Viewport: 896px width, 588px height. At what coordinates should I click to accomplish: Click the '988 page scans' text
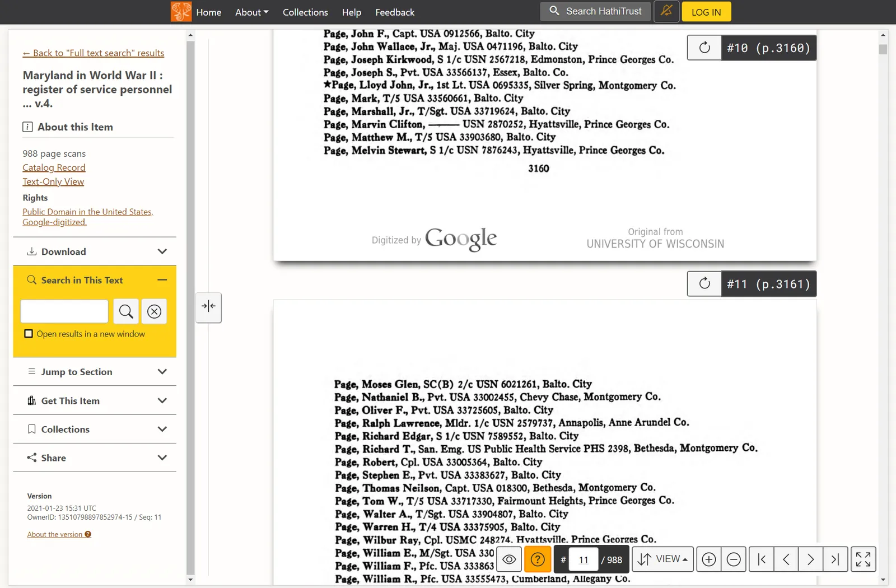(54, 153)
